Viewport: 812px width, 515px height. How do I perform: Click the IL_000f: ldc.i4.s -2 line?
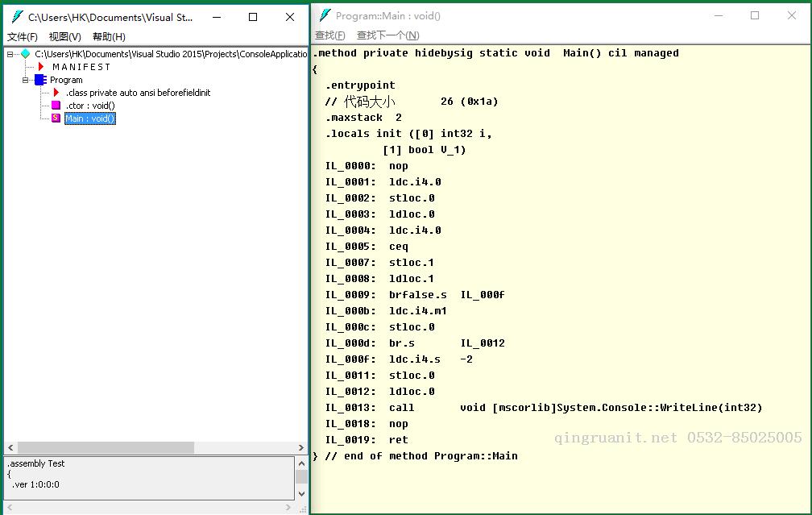[x=399, y=359]
